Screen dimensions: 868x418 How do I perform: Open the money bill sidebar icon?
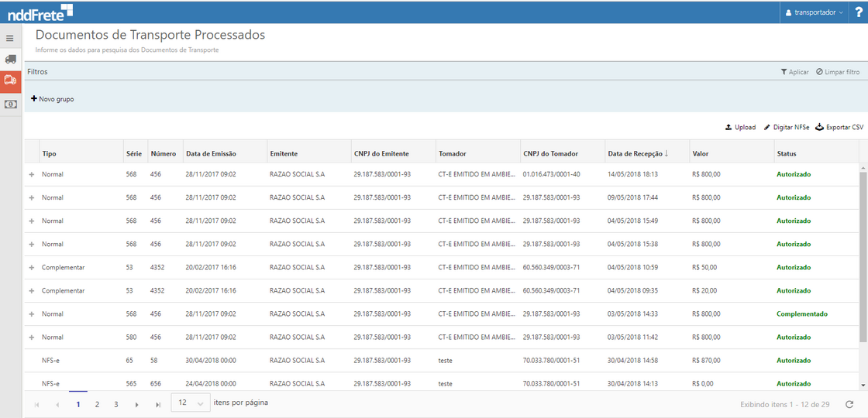[x=10, y=104]
